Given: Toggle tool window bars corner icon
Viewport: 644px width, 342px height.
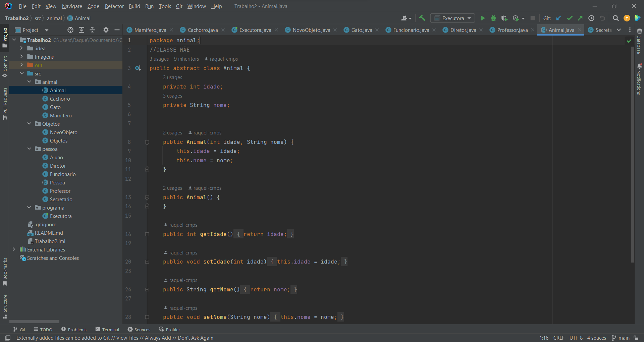Looking at the screenshot, I should click(x=8, y=338).
